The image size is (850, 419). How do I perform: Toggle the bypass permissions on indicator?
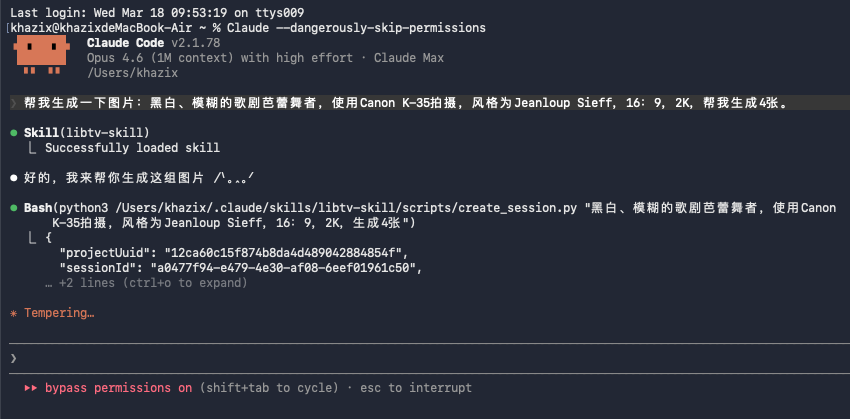[x=118, y=388]
